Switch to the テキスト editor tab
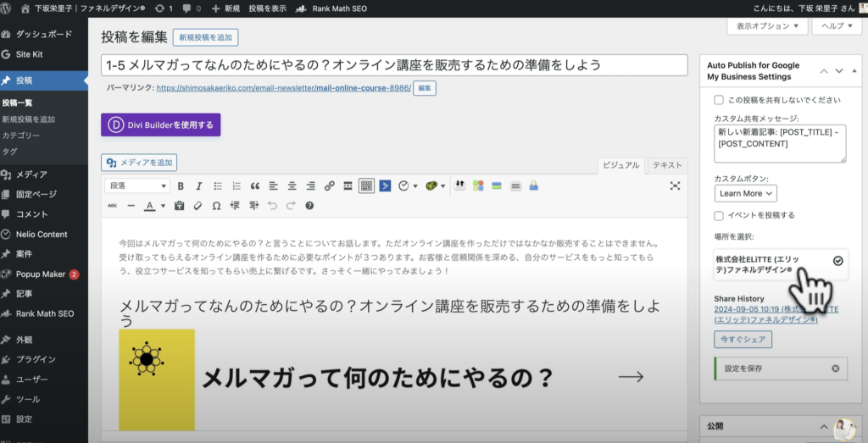Screen dimensions: 868x443 click(667, 166)
